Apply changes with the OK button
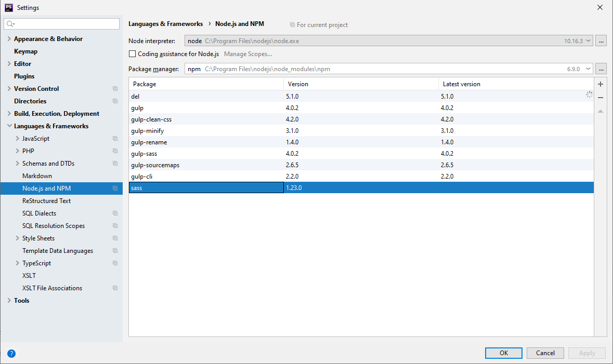 coord(503,353)
